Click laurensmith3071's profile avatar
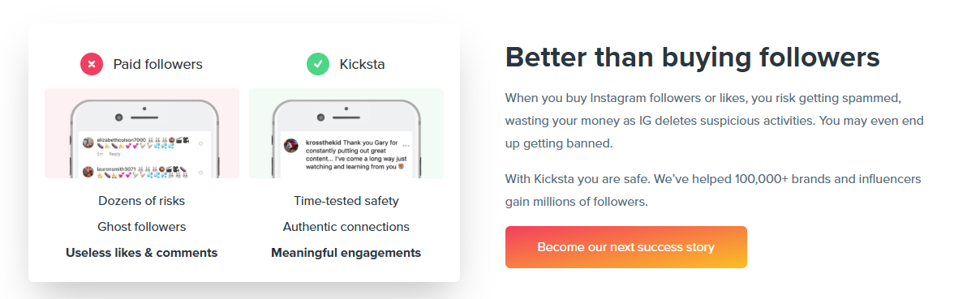Screen dimensions: 980x299 pos(88,171)
